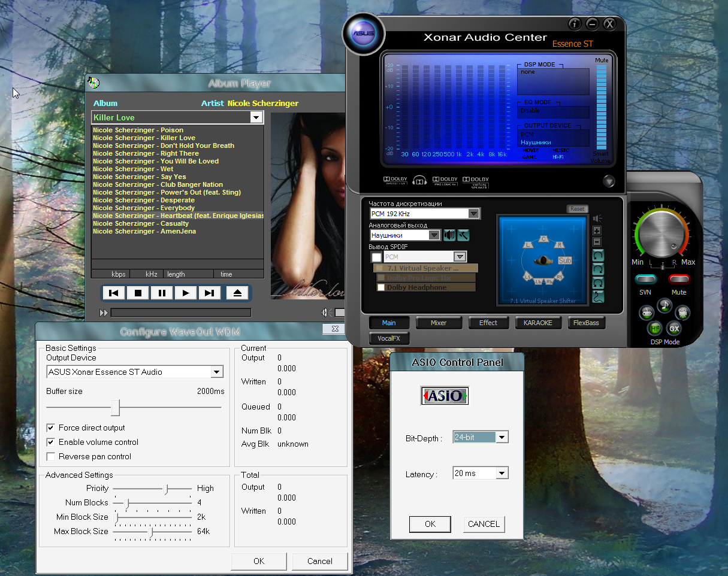Click the ASUS logo orb in Xonar Audio Center
The width and height of the screenshot is (728, 576).
363,34
